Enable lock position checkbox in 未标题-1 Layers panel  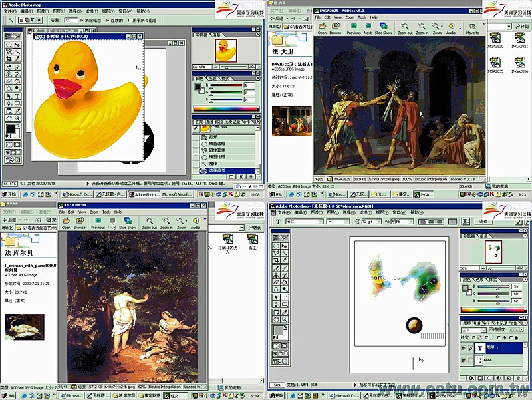click(499, 338)
